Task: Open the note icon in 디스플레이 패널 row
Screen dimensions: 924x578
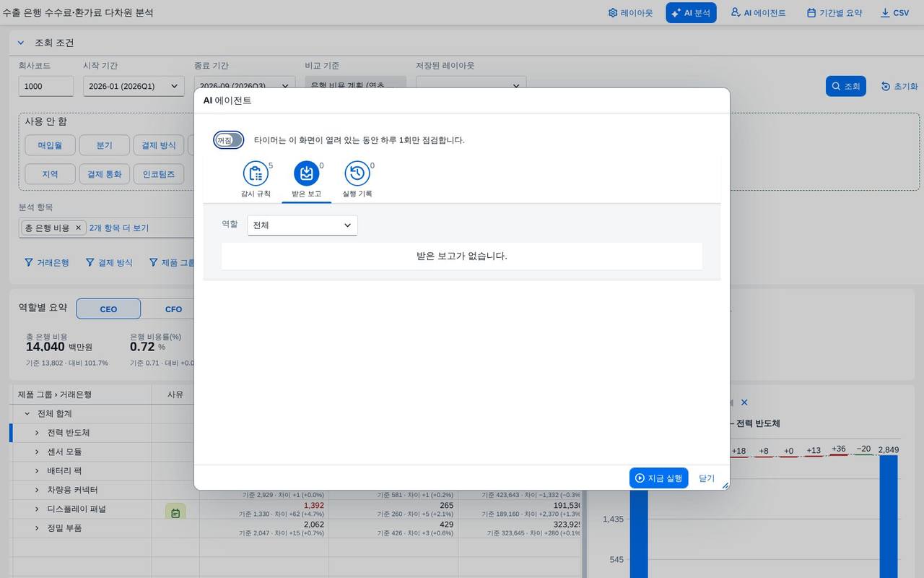Action: tap(175, 512)
